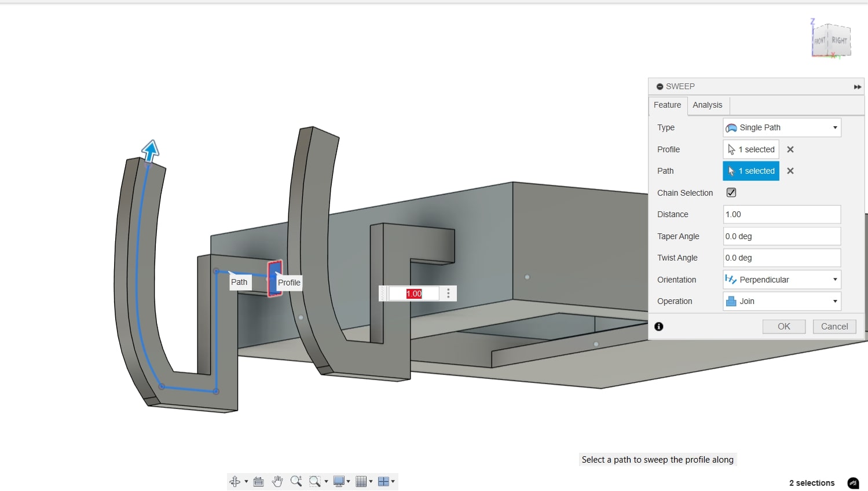Viewport: 868px width, 491px height.
Task: Click the Zoom Window icon
Action: coord(315,481)
